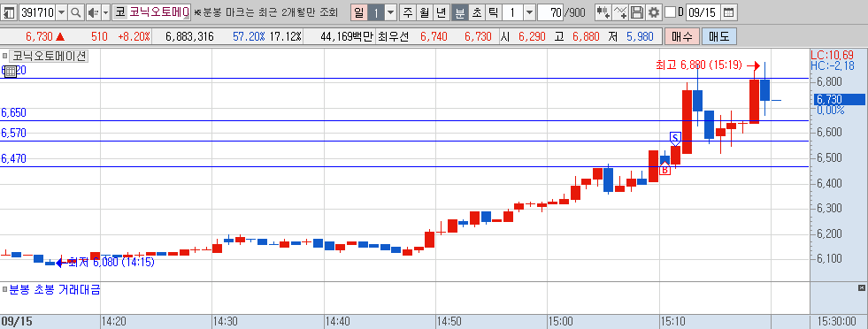Click the speaker sound alert icon
This screenshot has height=329, width=868.
tap(93, 12)
